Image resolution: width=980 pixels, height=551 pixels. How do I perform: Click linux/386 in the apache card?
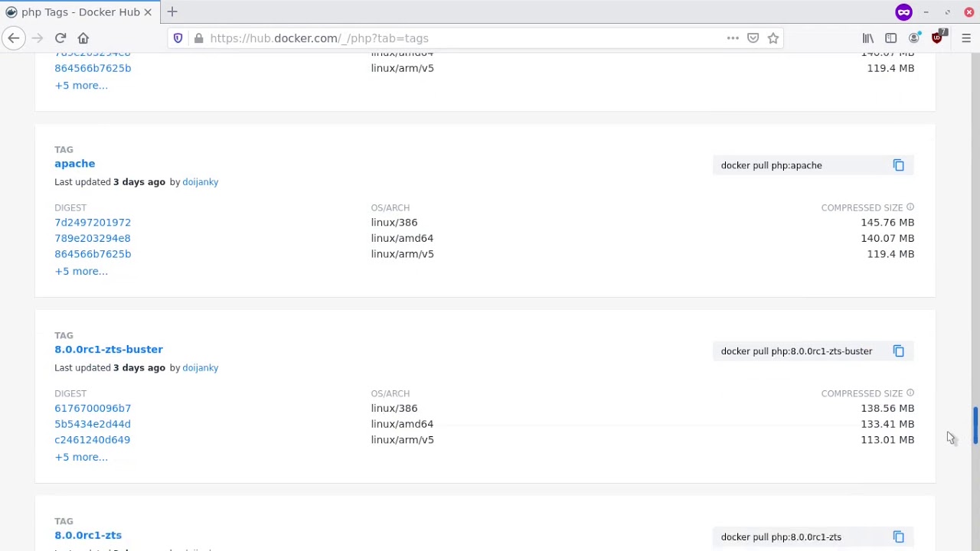click(394, 223)
